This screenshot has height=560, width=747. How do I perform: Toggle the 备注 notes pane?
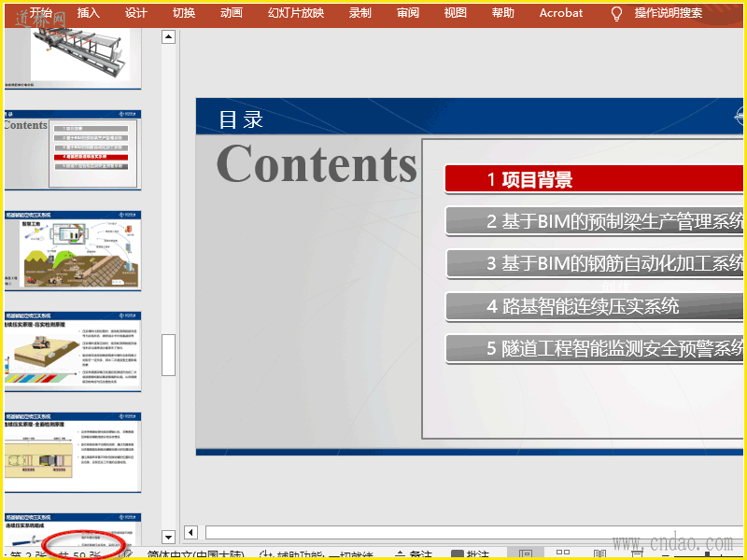click(x=414, y=554)
